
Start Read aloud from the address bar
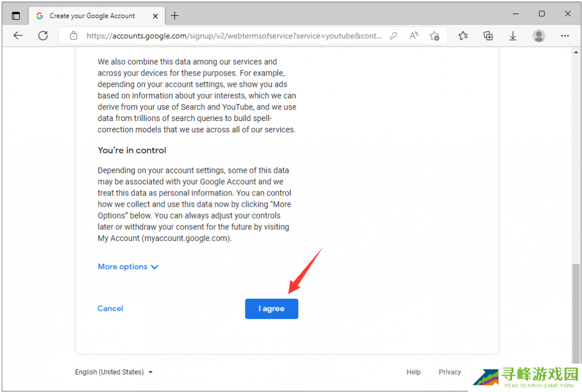414,36
